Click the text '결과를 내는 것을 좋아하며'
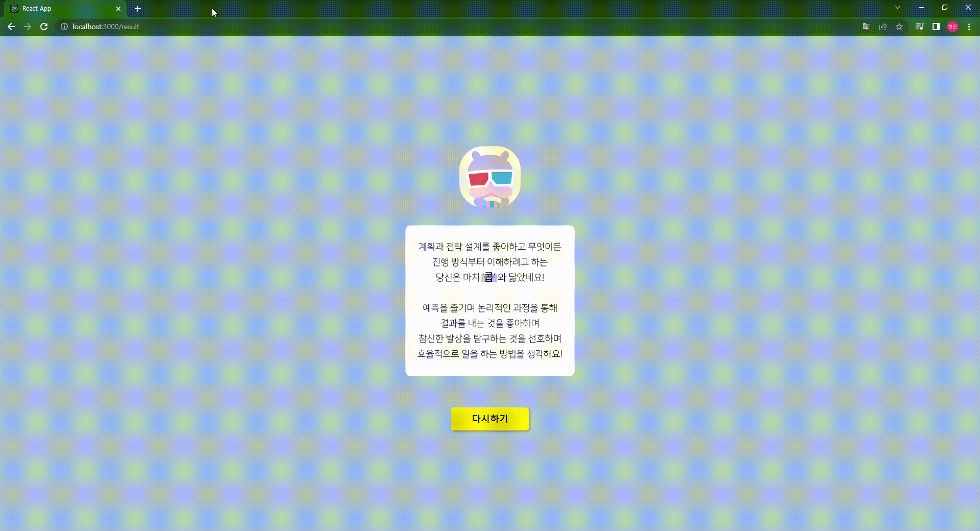Screen dimensions: 980x531 (x=490, y=323)
